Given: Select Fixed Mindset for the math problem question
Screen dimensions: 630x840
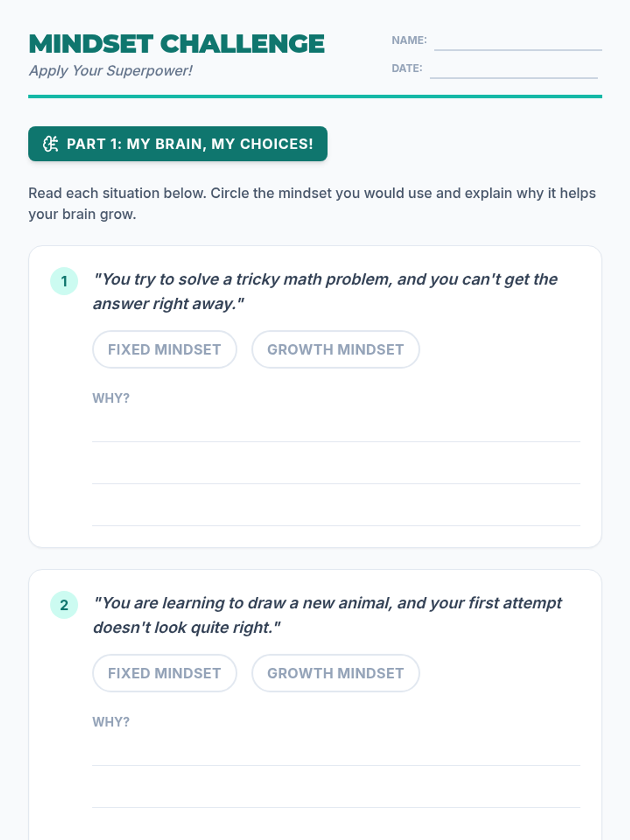Looking at the screenshot, I should [x=164, y=350].
